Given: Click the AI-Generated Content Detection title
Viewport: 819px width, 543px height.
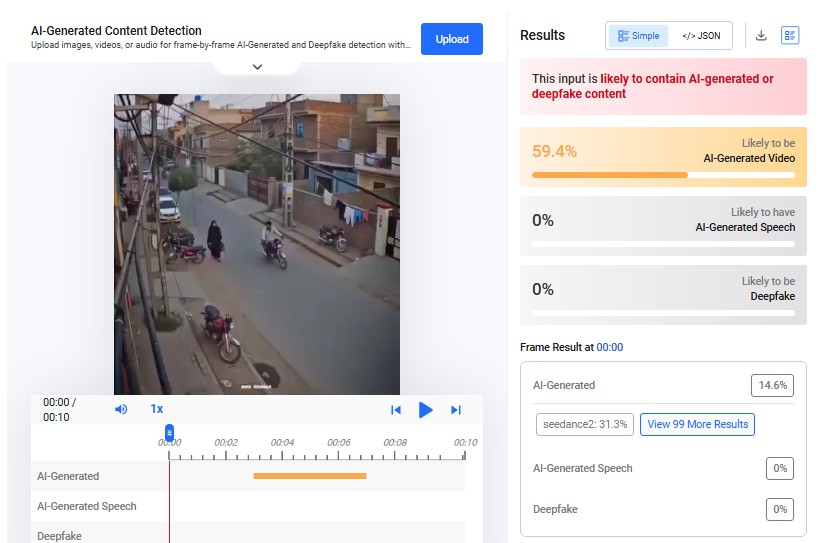Looking at the screenshot, I should pyautogui.click(x=116, y=31).
